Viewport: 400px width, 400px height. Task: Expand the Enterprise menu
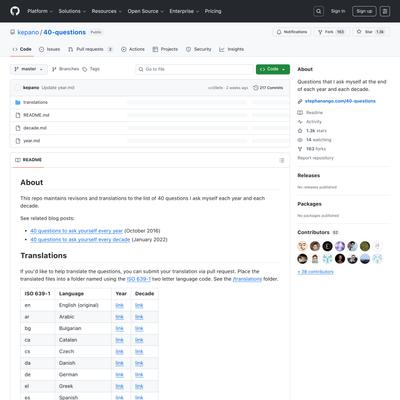tap(184, 11)
